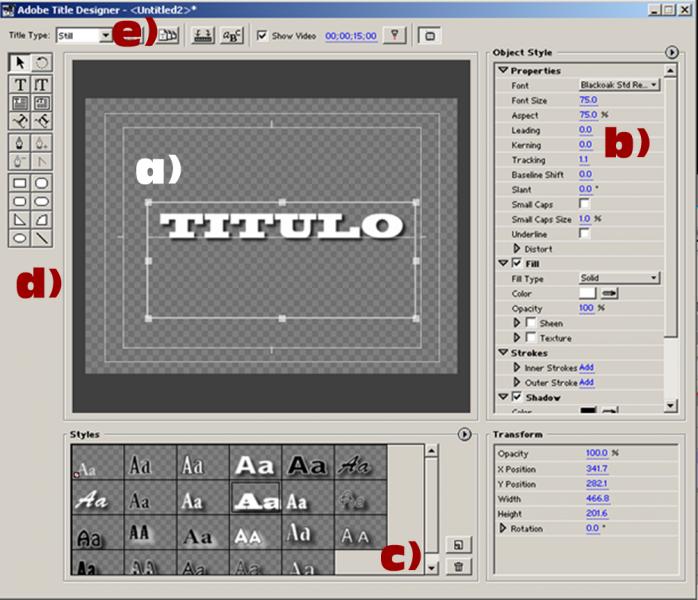Pick the Pen tool
Image resolution: width=698 pixels, height=600 pixels.
[20, 143]
